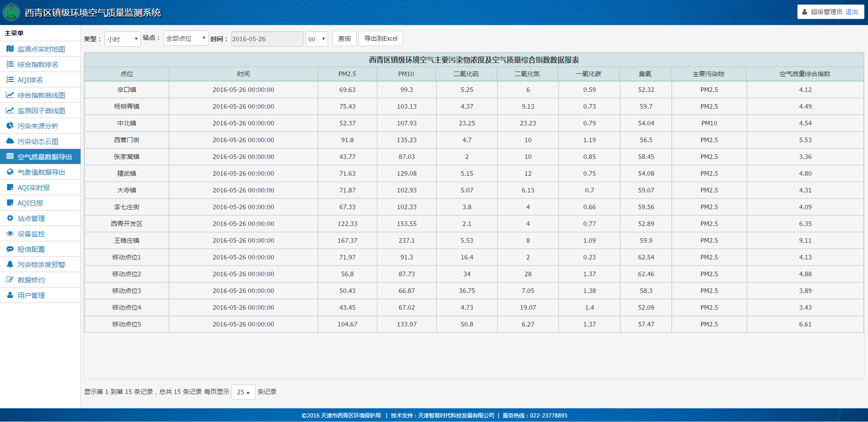Open the 类型 dropdown showing 小时
868x422 pixels.
[x=122, y=39]
